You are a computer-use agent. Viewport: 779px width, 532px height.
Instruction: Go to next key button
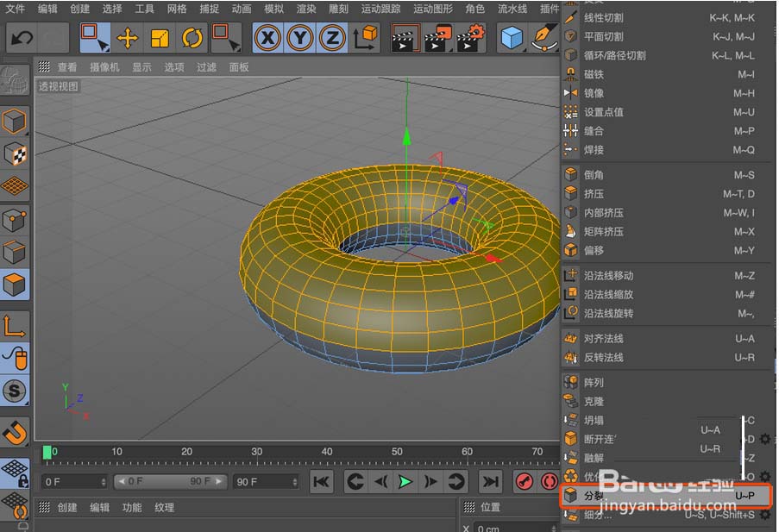pos(455,481)
